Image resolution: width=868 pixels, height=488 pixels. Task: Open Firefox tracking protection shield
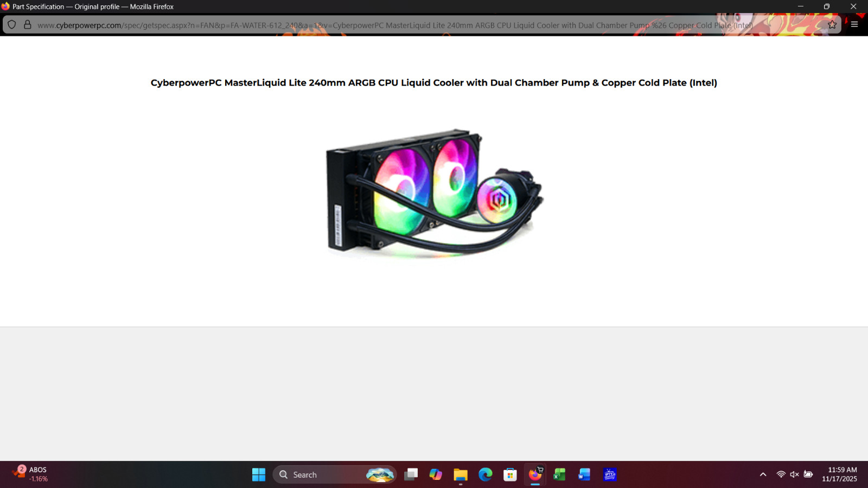pyautogui.click(x=12, y=24)
